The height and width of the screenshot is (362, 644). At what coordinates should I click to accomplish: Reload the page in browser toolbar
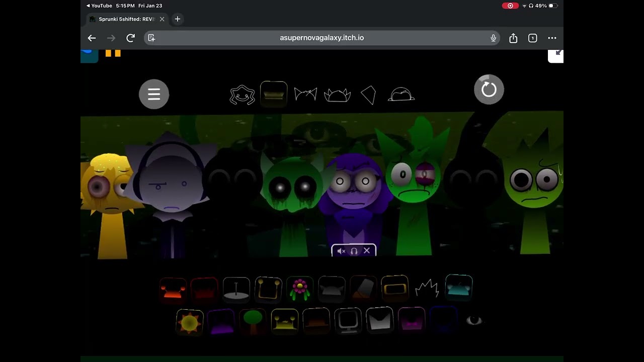coord(130,38)
